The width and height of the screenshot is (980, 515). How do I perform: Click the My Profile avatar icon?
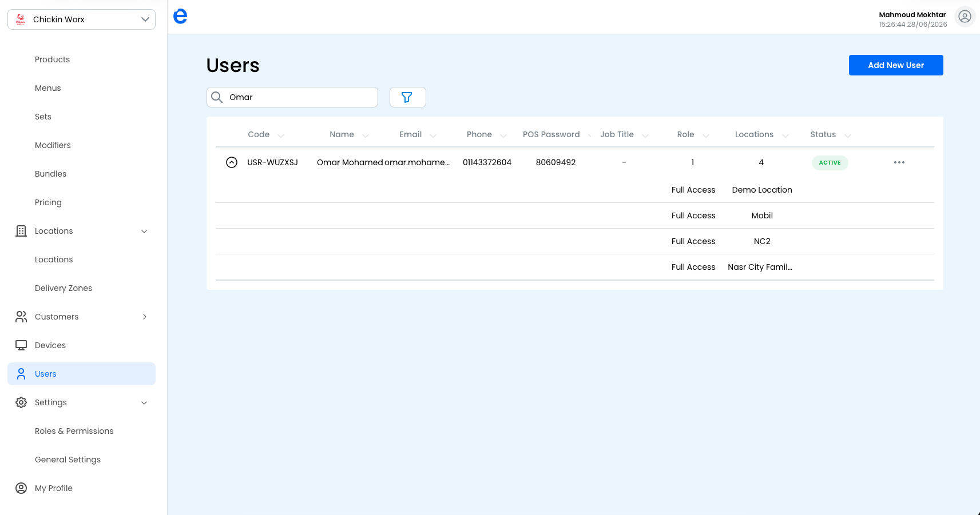point(21,488)
